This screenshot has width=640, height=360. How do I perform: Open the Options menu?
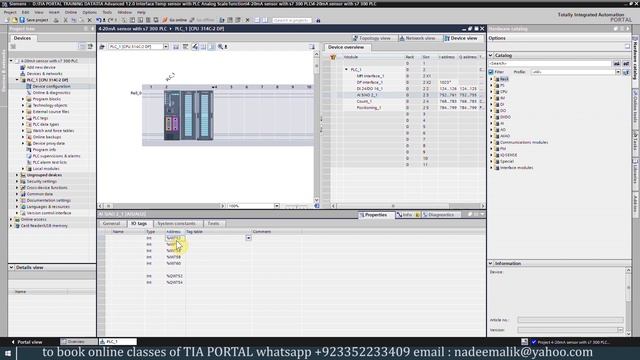(89, 12)
